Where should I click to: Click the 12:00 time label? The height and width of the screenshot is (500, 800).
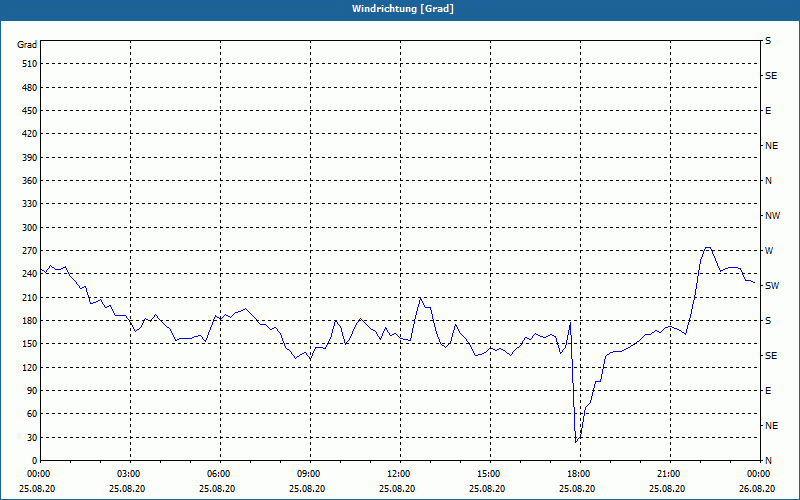397,474
